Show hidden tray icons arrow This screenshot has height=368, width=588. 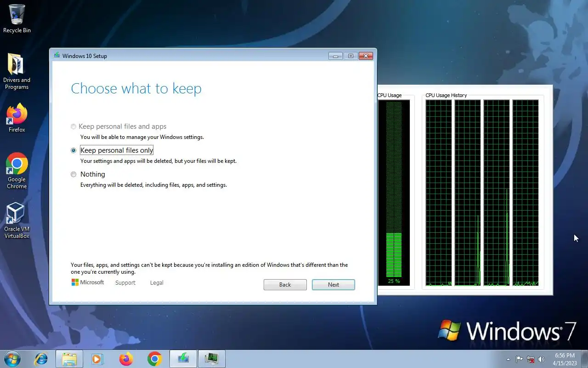(x=508, y=359)
